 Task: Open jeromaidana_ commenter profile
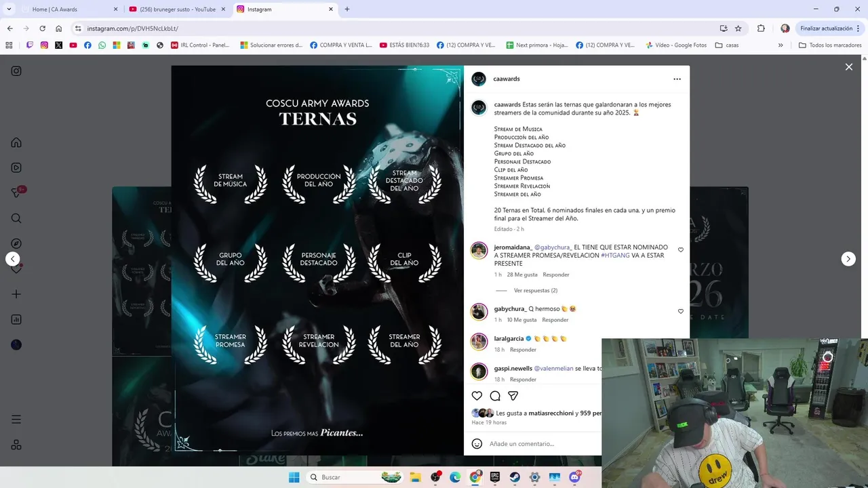click(514, 247)
